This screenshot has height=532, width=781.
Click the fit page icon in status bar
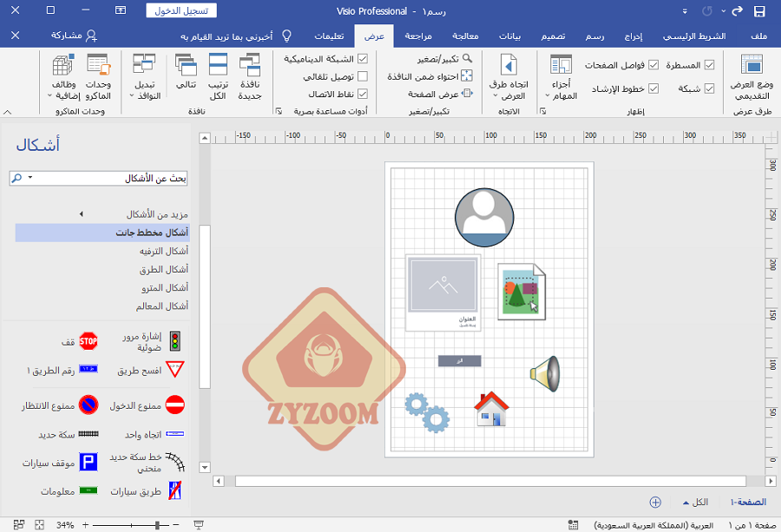pyautogui.click(x=39, y=524)
